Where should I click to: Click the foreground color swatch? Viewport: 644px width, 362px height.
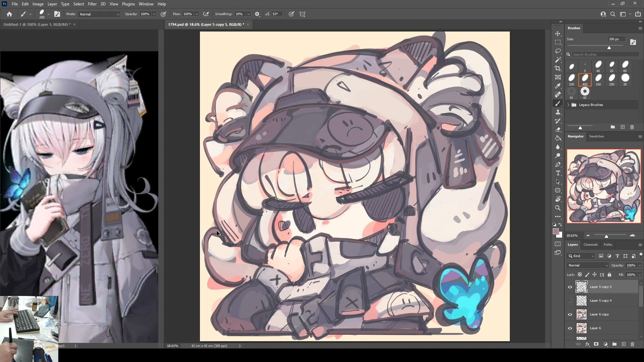[x=556, y=232]
